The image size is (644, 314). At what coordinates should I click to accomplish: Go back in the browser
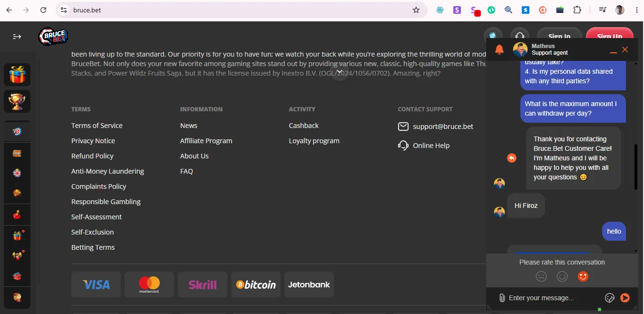point(9,10)
